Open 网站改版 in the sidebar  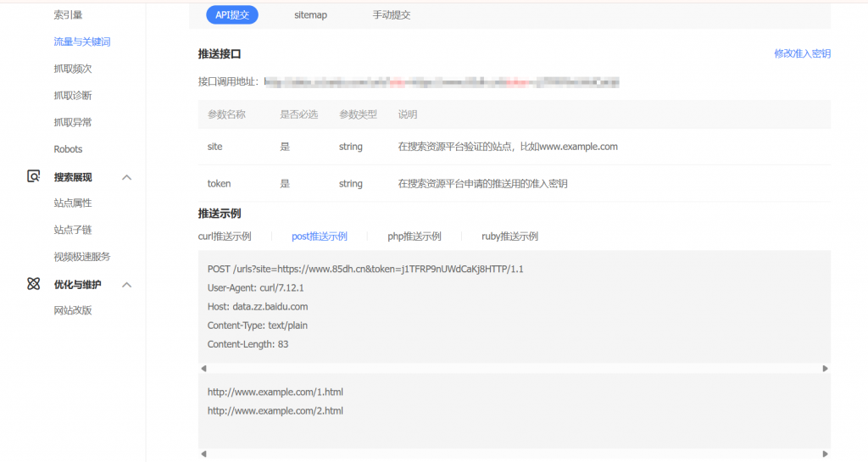coord(73,310)
